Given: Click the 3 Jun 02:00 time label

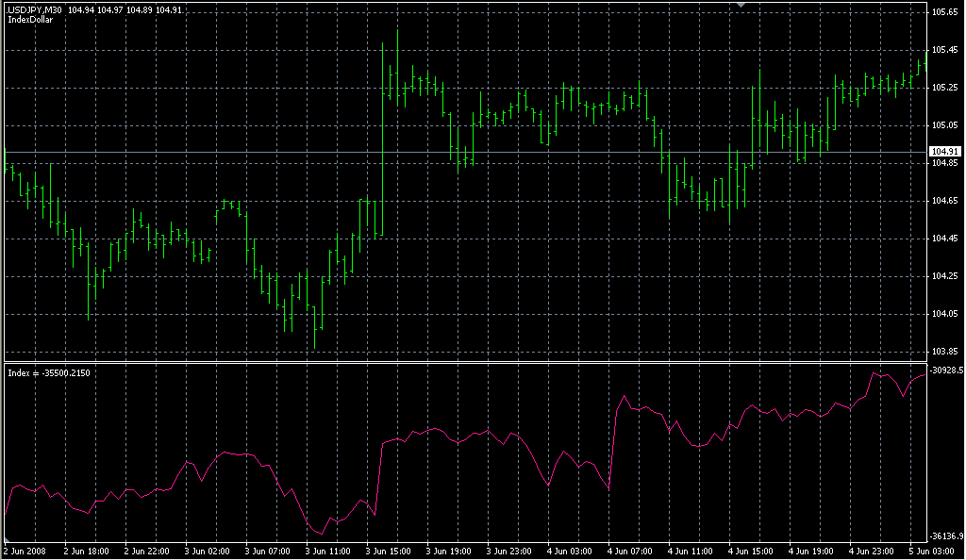Looking at the screenshot, I should [x=206, y=551].
